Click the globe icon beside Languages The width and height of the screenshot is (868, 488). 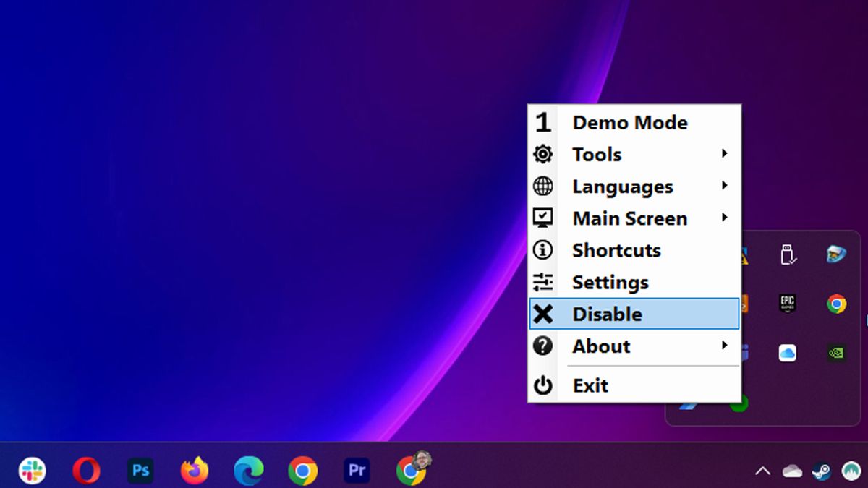point(542,186)
